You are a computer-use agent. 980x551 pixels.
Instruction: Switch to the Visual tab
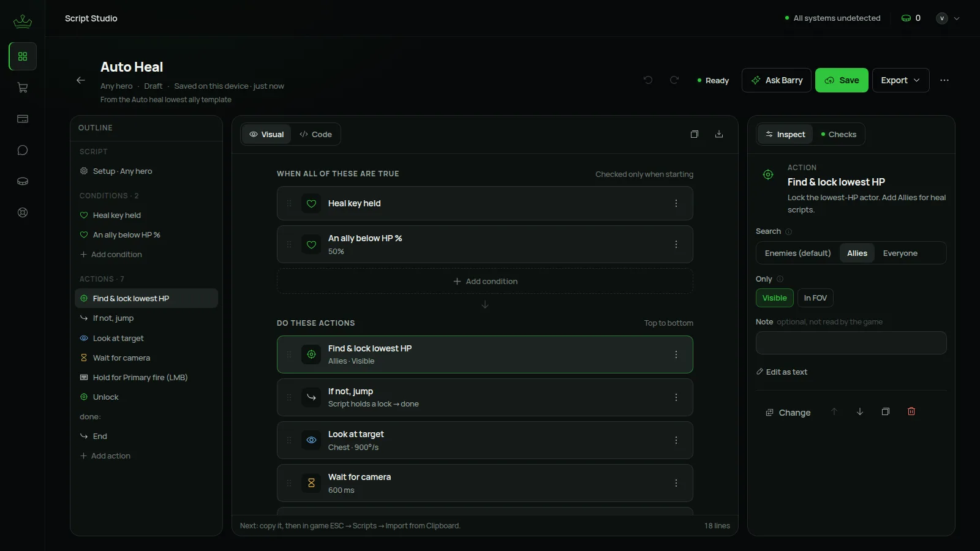tap(266, 134)
